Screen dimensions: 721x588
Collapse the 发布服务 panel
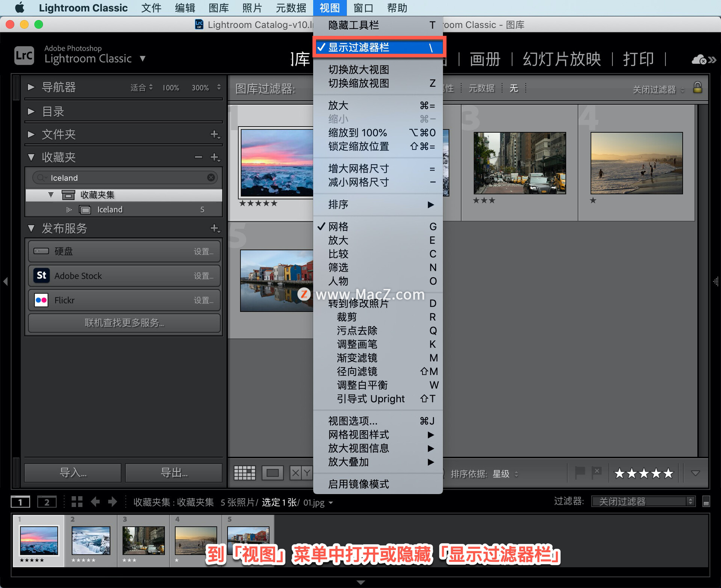click(x=31, y=228)
